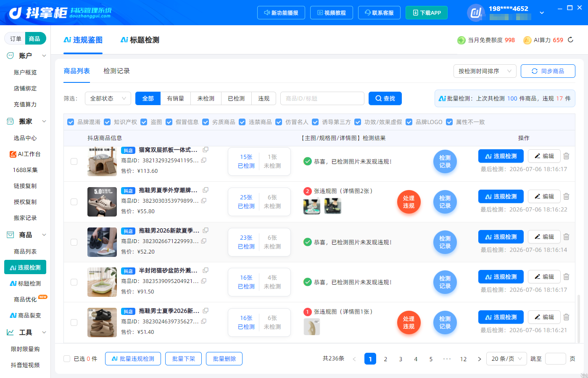The width and height of the screenshot is (588, 378).
Task: Expand the account dropdown arrow beside 198****4652
Action: point(542,13)
